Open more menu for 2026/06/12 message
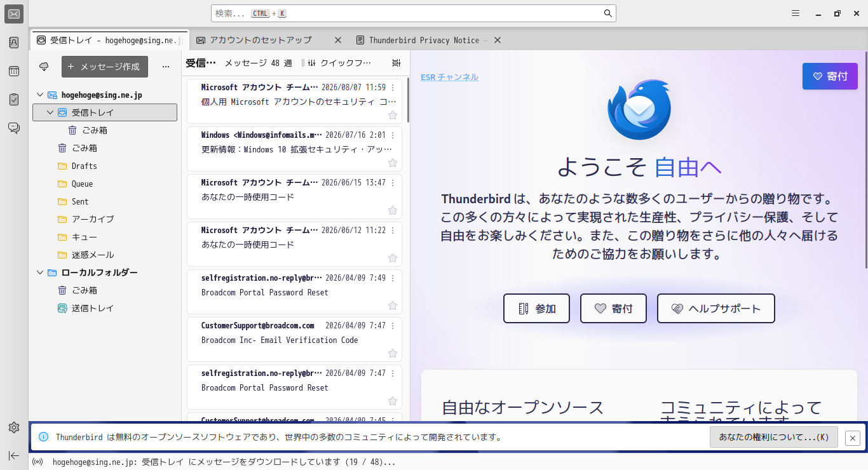This screenshot has height=470, width=868. click(393, 231)
